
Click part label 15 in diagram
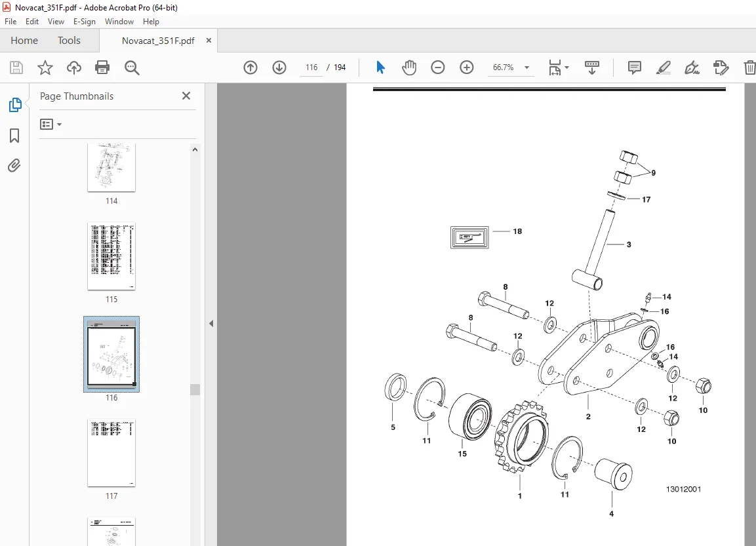[462, 454]
